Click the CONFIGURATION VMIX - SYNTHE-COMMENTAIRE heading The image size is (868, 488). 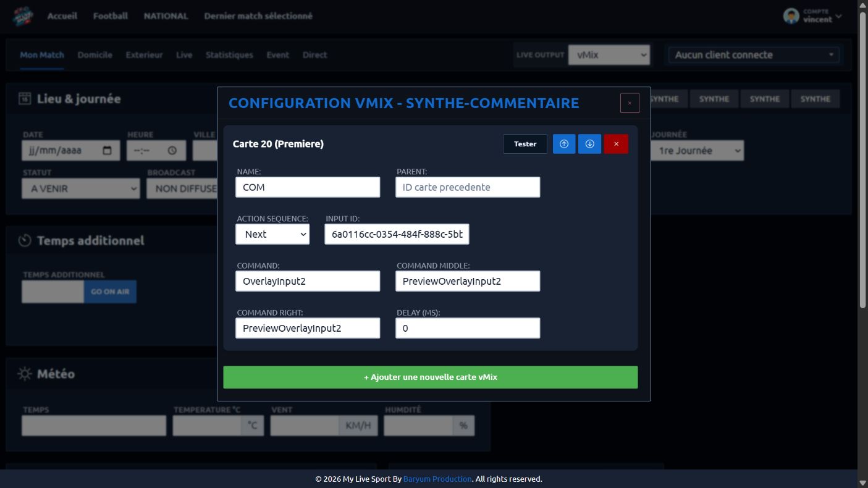[404, 103]
